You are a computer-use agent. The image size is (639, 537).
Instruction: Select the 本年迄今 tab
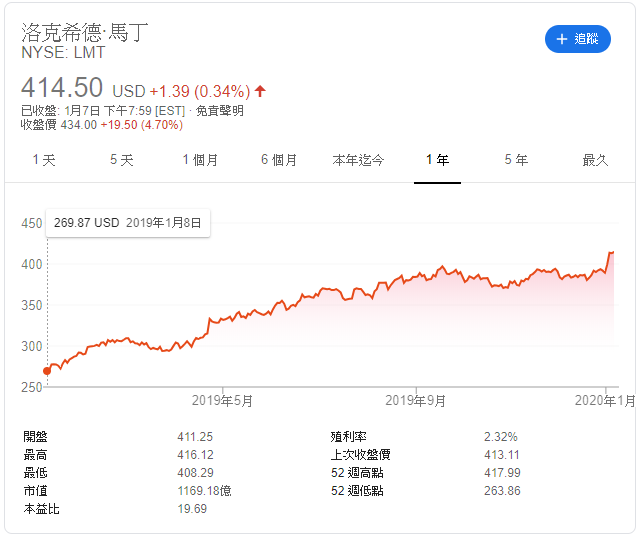tap(358, 160)
